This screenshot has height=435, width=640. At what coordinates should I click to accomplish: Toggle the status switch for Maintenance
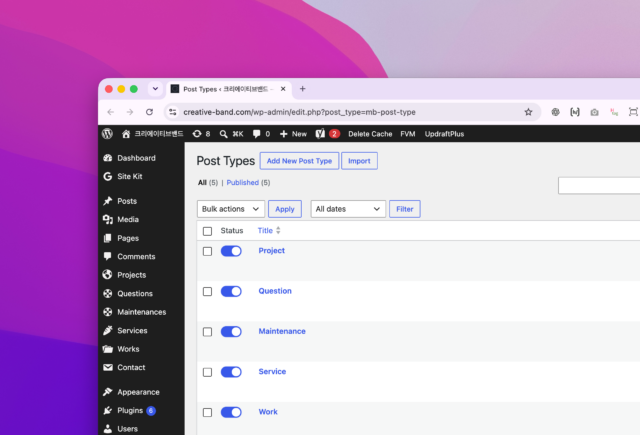click(231, 332)
